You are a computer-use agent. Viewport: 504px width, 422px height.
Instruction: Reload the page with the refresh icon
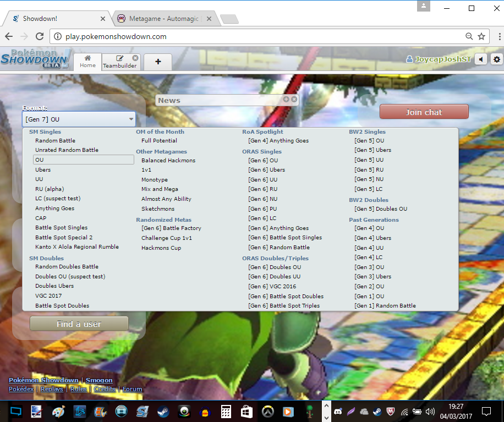(x=40, y=36)
